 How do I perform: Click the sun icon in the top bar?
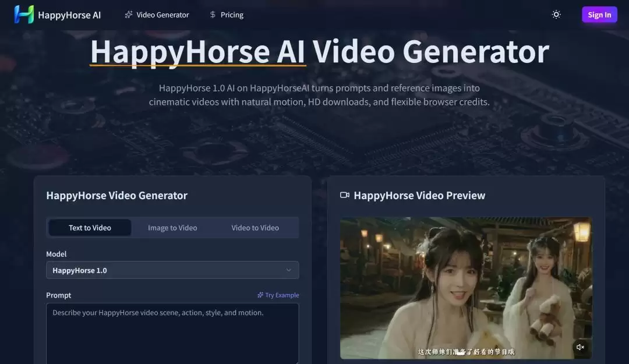click(556, 14)
